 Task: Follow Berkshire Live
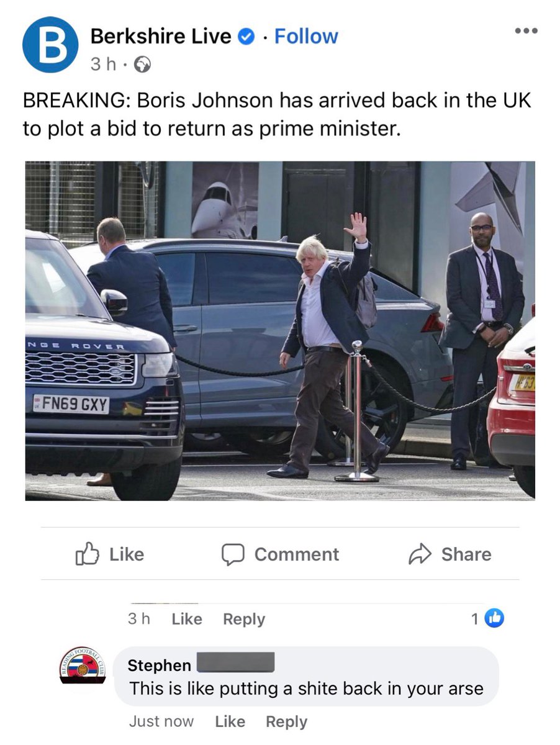(x=306, y=37)
